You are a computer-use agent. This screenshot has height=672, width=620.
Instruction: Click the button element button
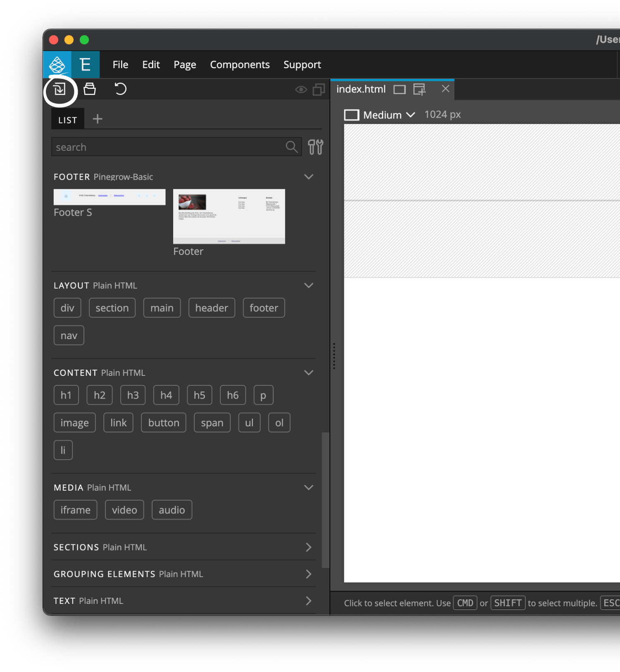(164, 423)
